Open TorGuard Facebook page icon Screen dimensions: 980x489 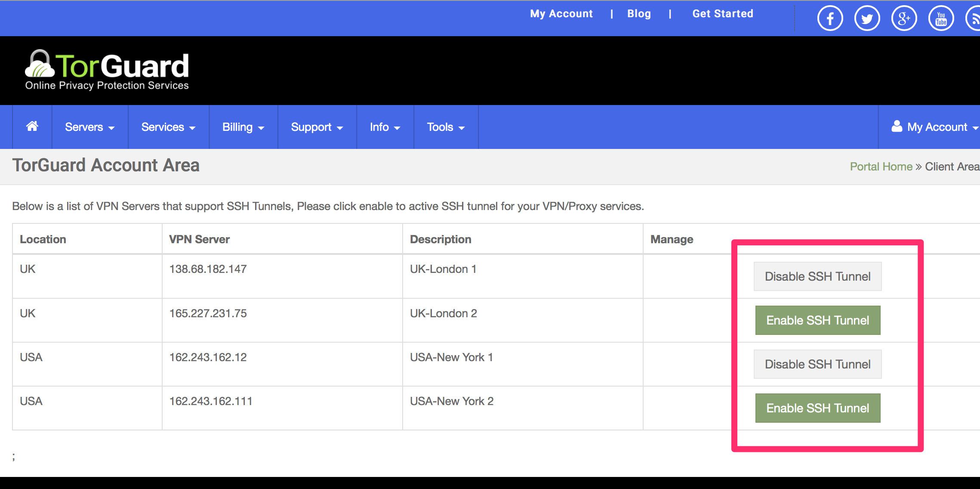point(830,19)
